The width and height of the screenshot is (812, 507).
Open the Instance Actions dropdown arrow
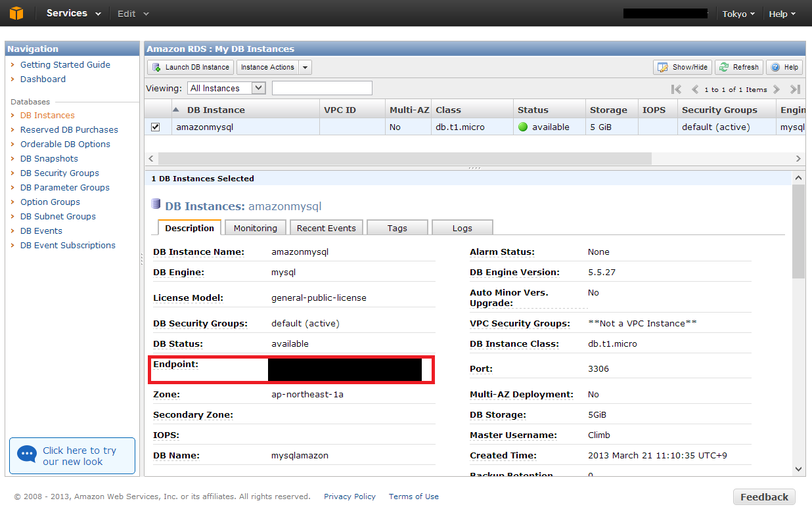305,67
